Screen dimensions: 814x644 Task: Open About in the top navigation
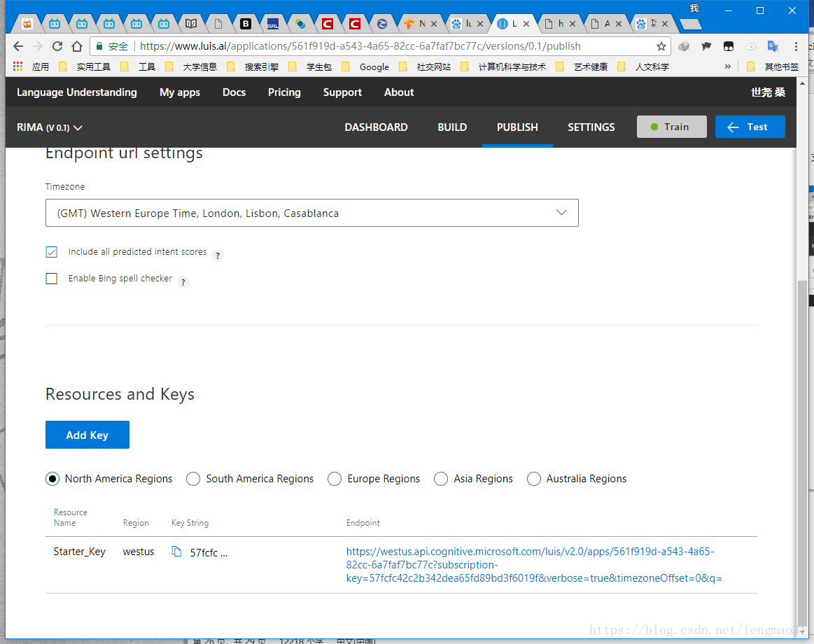coord(399,92)
